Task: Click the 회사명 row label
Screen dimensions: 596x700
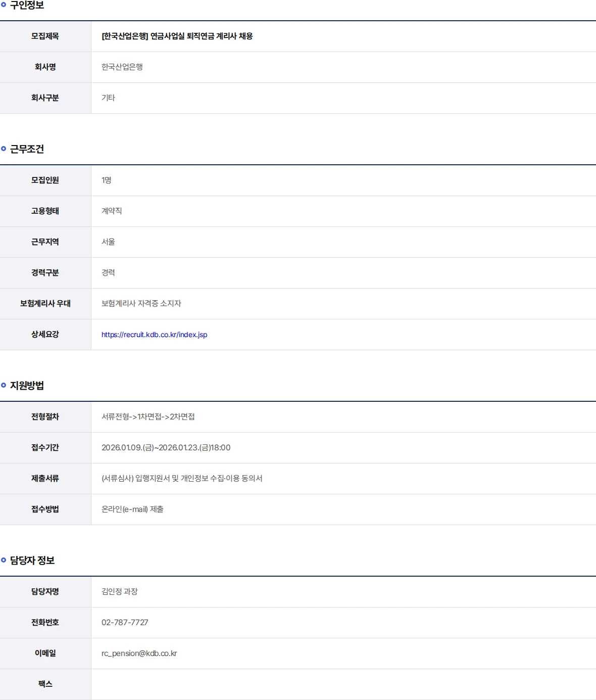Action: [45, 67]
